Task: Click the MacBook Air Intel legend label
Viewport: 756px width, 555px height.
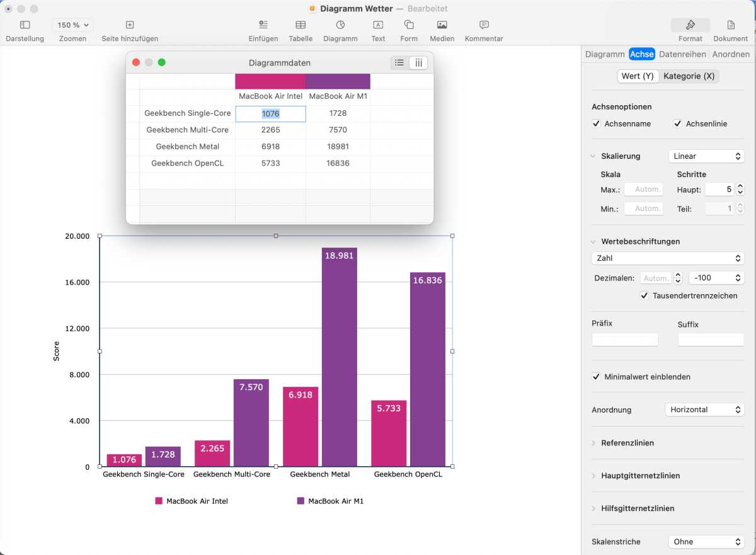Action: (x=197, y=501)
